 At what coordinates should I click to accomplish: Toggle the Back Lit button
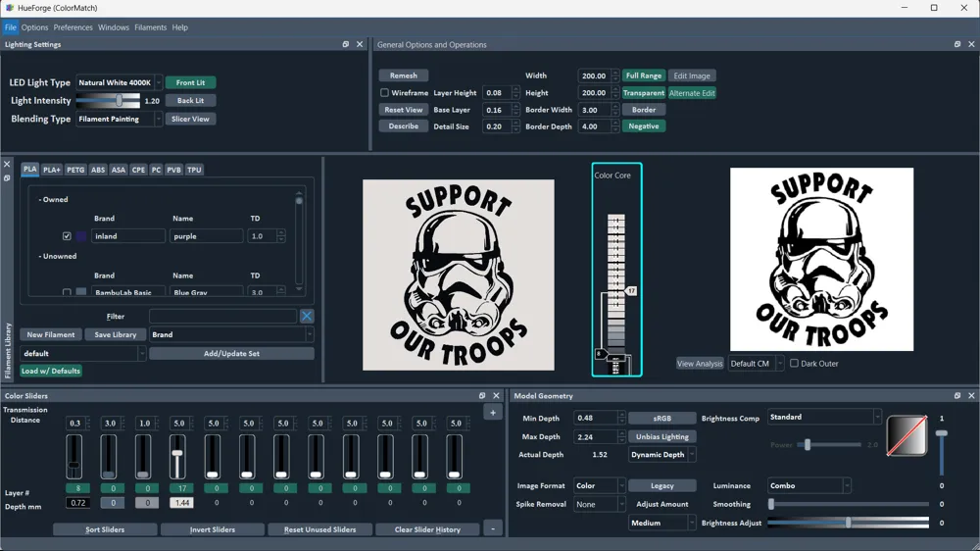191,101
